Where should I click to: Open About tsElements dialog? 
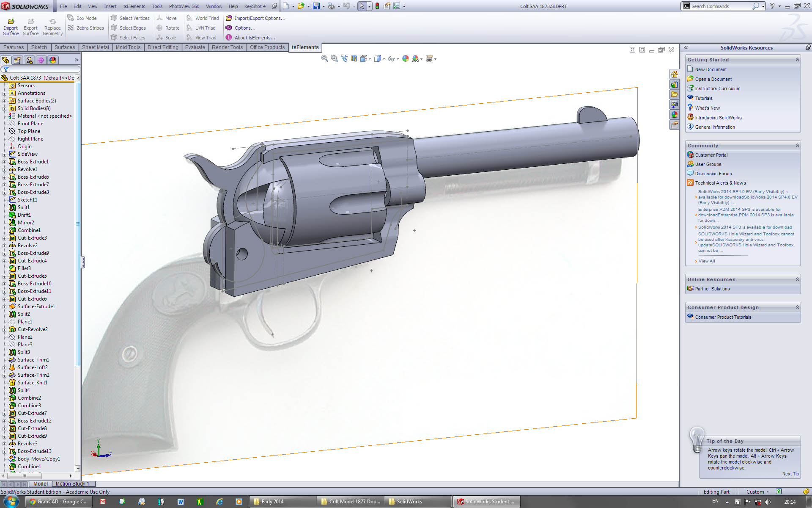pyautogui.click(x=250, y=38)
